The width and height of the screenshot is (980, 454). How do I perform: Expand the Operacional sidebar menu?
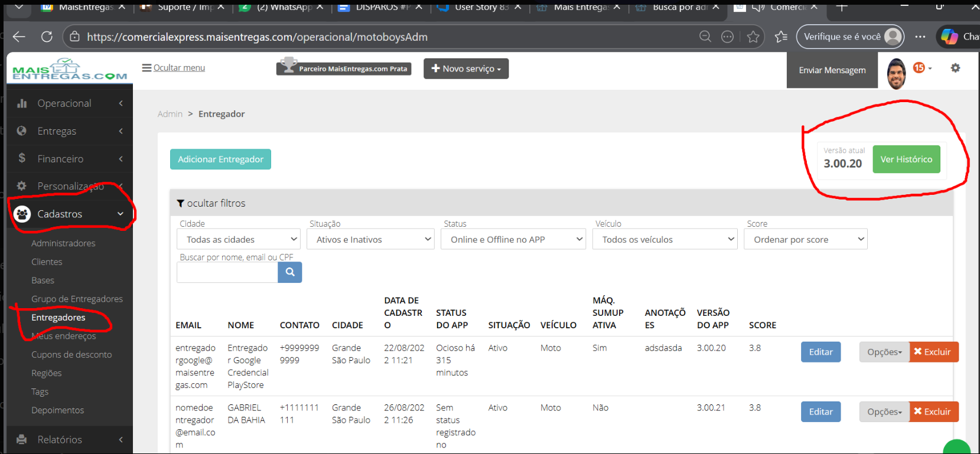[70, 103]
